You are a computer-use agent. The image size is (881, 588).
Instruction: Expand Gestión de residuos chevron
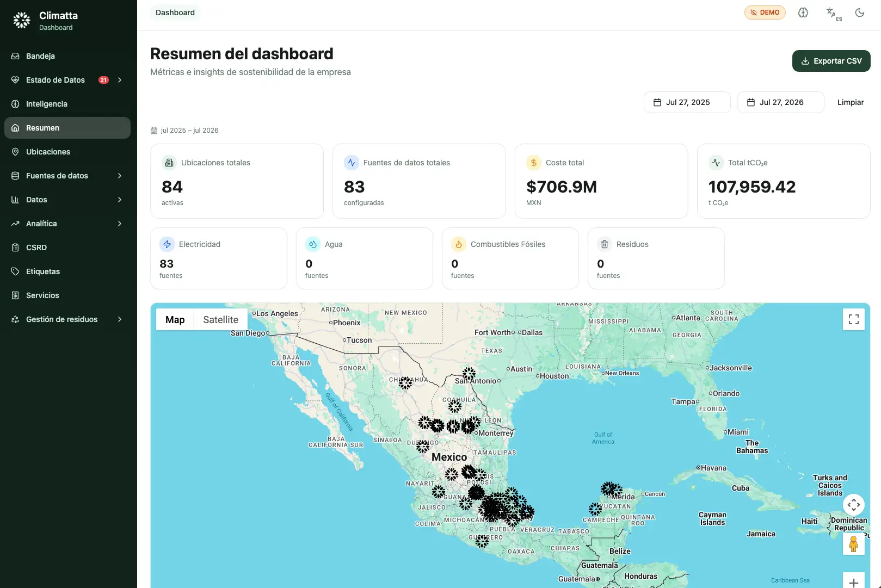120,319
